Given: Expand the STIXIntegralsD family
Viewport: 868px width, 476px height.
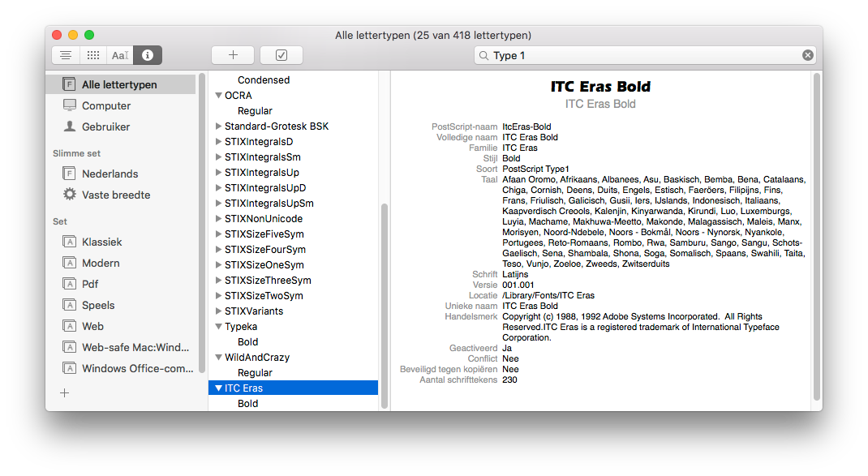Looking at the screenshot, I should click(x=219, y=142).
